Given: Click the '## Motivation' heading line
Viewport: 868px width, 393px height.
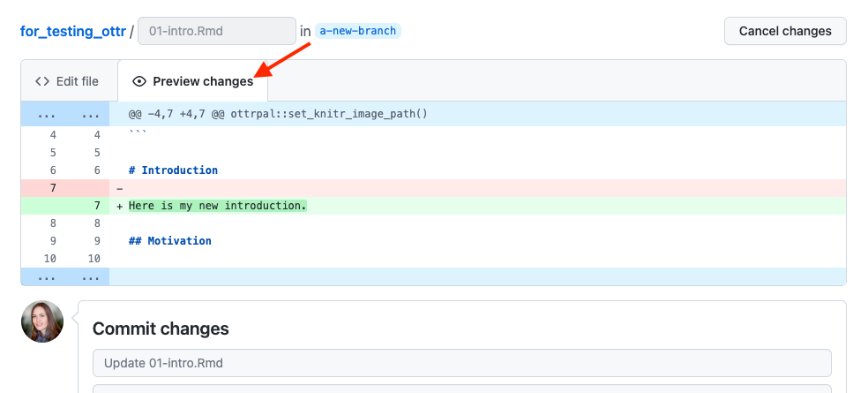Looking at the screenshot, I should pos(170,241).
